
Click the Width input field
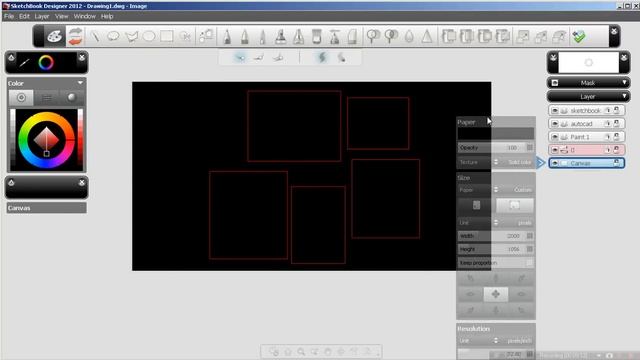pyautogui.click(x=496, y=236)
